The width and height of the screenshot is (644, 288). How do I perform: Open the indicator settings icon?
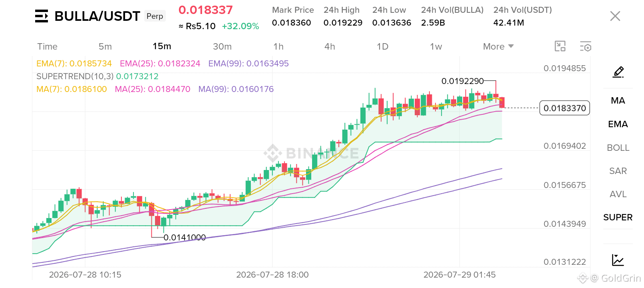(586, 46)
